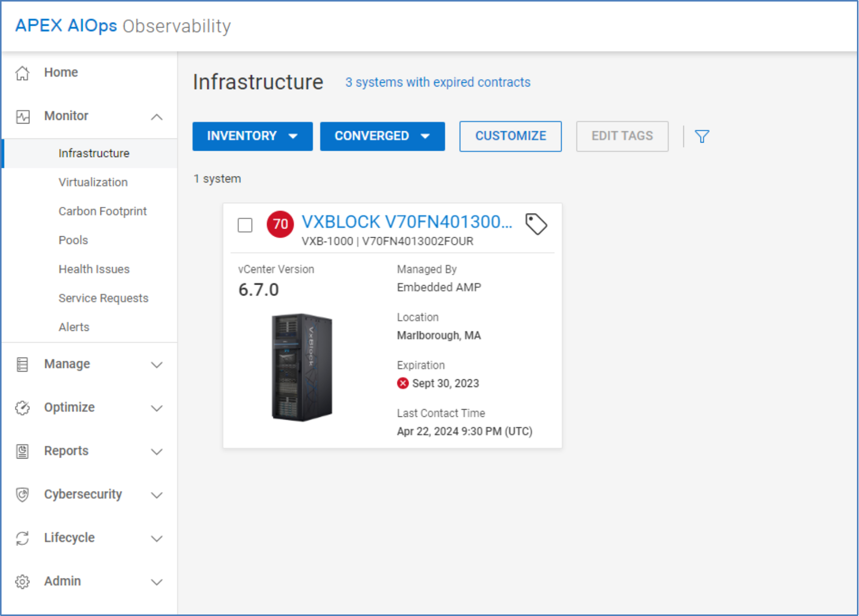Click the Admin menu label
Viewport: 859px width, 616px height.
point(62,581)
